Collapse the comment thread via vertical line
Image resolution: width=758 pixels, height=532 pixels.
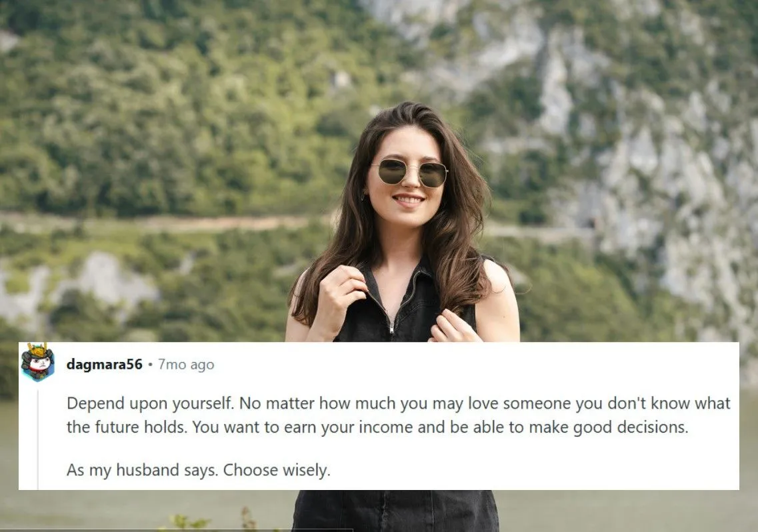38,440
